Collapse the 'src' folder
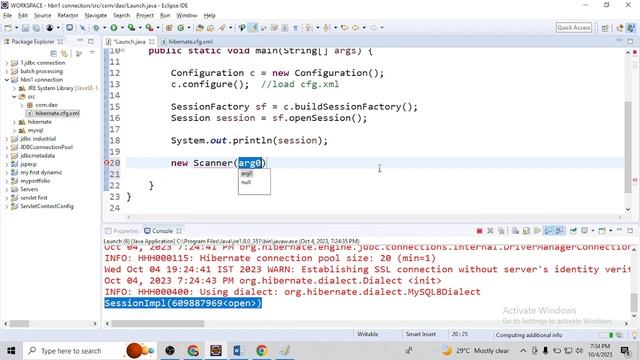This screenshot has height=360, width=640. (14, 97)
